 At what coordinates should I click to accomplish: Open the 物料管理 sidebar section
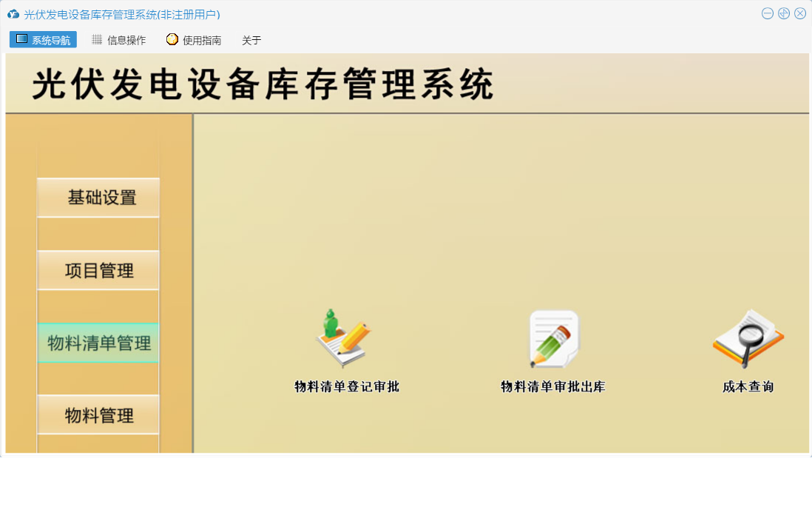tap(98, 415)
